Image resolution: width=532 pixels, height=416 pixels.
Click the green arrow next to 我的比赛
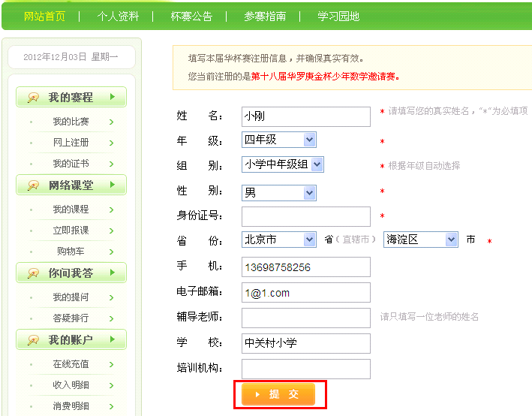tap(111, 122)
